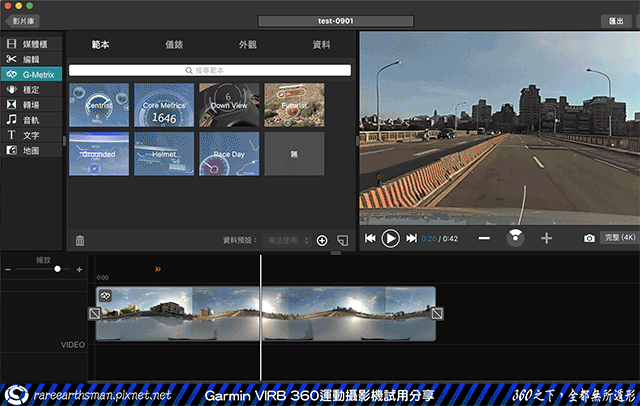Click the 搜尋範本 search field
The width and height of the screenshot is (640, 406).
click(210, 71)
